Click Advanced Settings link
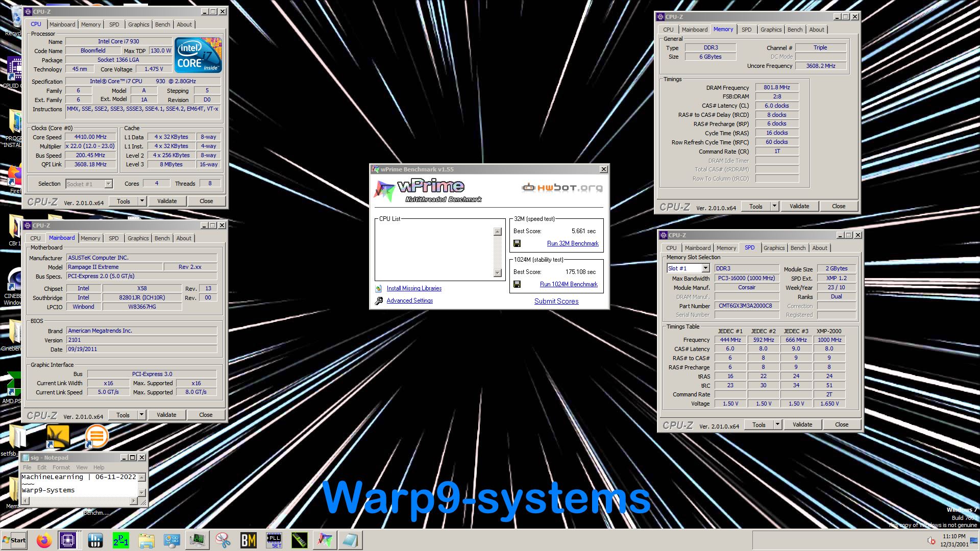Viewport: 980px width, 551px height. point(410,300)
